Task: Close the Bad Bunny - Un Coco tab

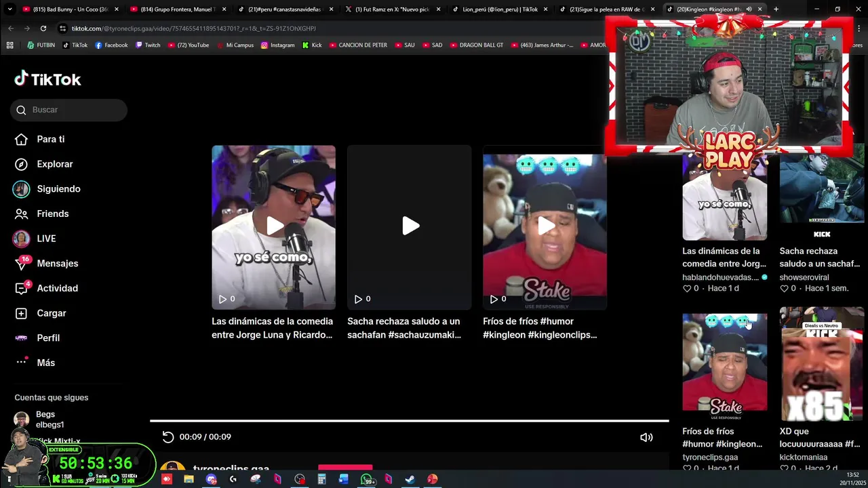Action: [117, 9]
